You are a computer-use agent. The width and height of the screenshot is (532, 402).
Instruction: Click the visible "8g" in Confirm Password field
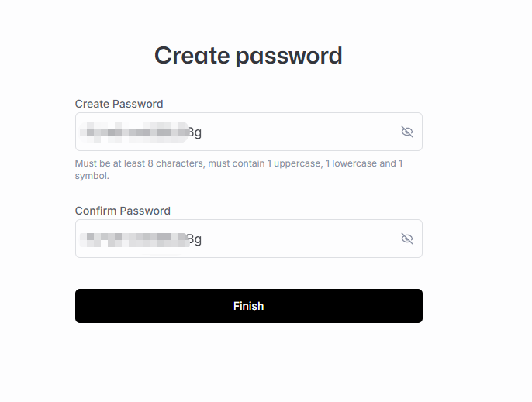tap(195, 239)
